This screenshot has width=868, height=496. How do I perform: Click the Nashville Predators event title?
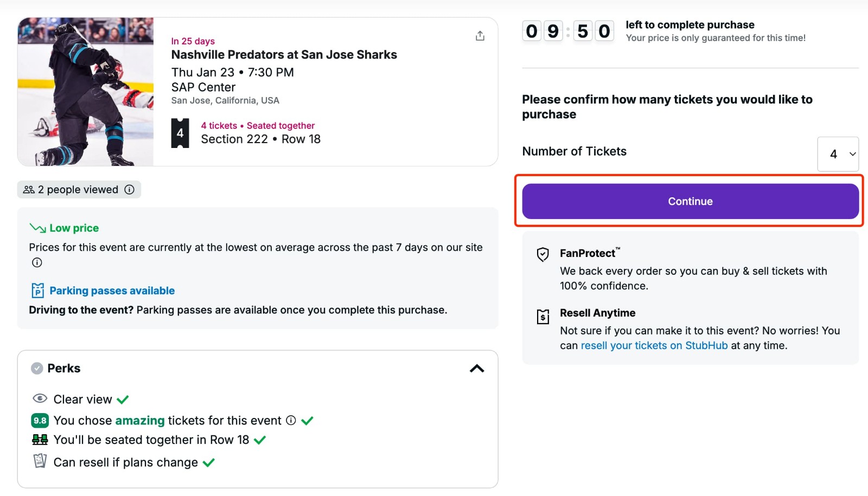coord(284,54)
